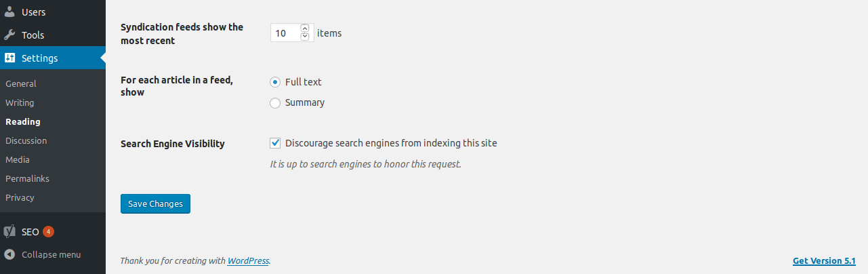The image size is (868, 274).
Task: Decrease syndication feed items with down arrow
Action: 305,36
